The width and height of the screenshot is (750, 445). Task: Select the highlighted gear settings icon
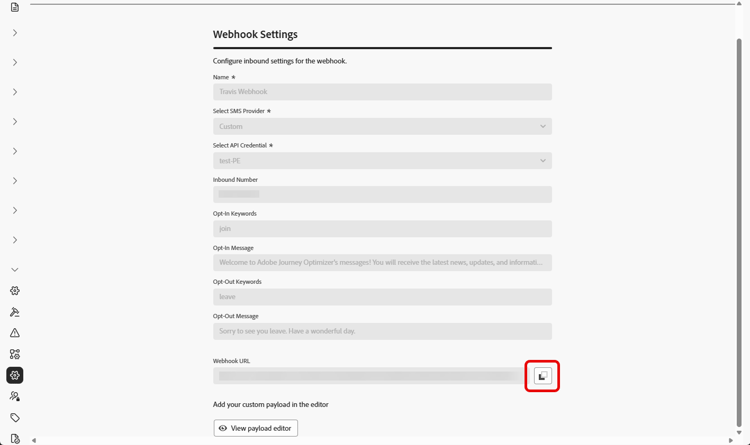coord(15,375)
